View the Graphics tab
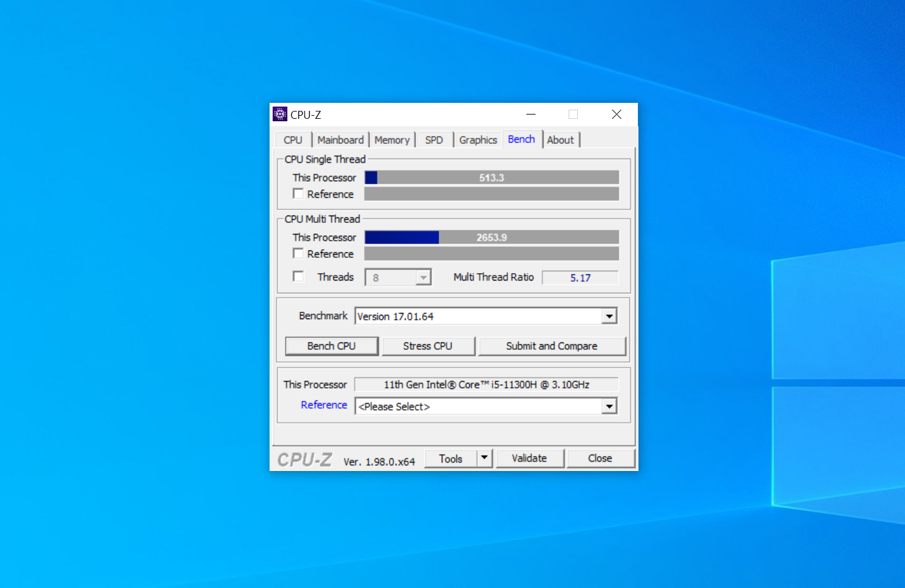The height and width of the screenshot is (588, 905). 478,140
